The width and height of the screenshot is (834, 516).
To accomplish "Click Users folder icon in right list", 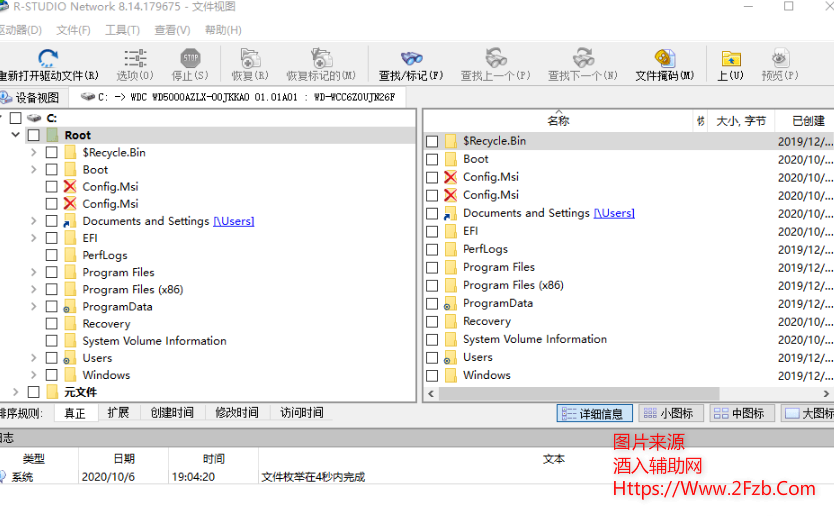I will point(451,357).
